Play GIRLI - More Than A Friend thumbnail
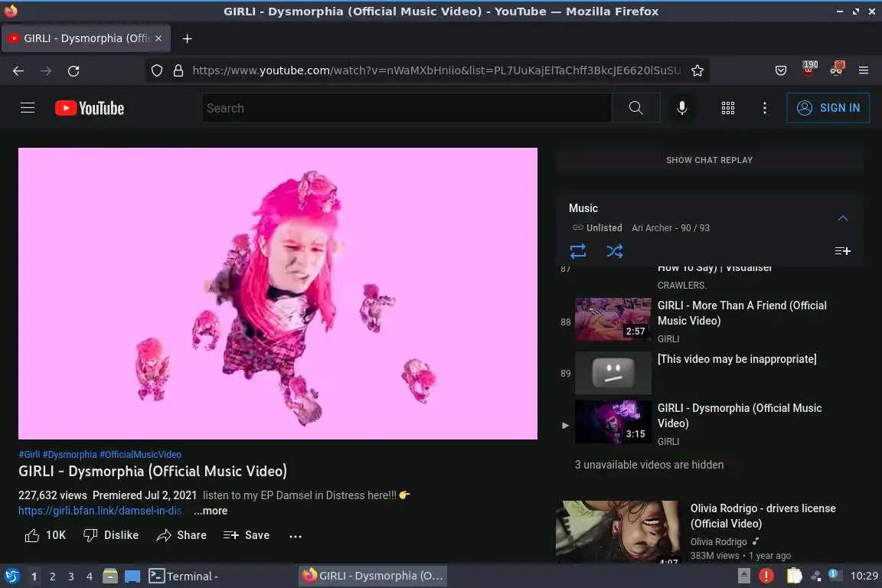882x588 pixels. [x=613, y=319]
